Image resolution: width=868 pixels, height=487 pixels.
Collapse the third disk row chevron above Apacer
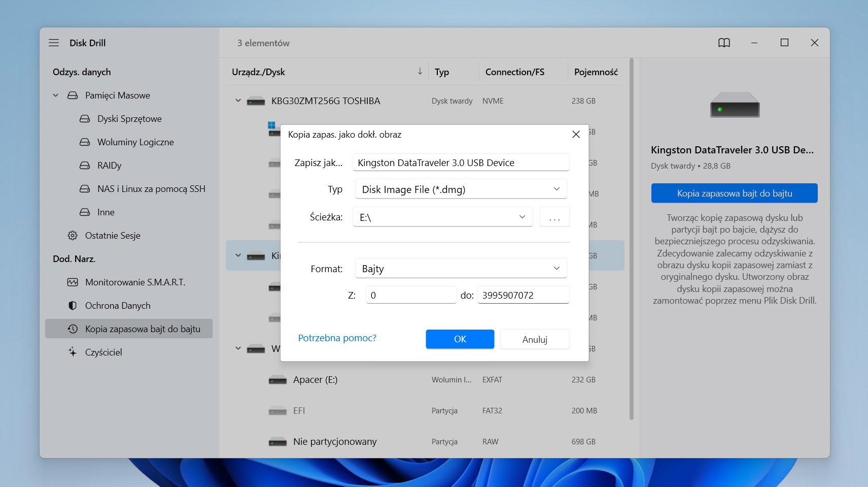click(238, 349)
